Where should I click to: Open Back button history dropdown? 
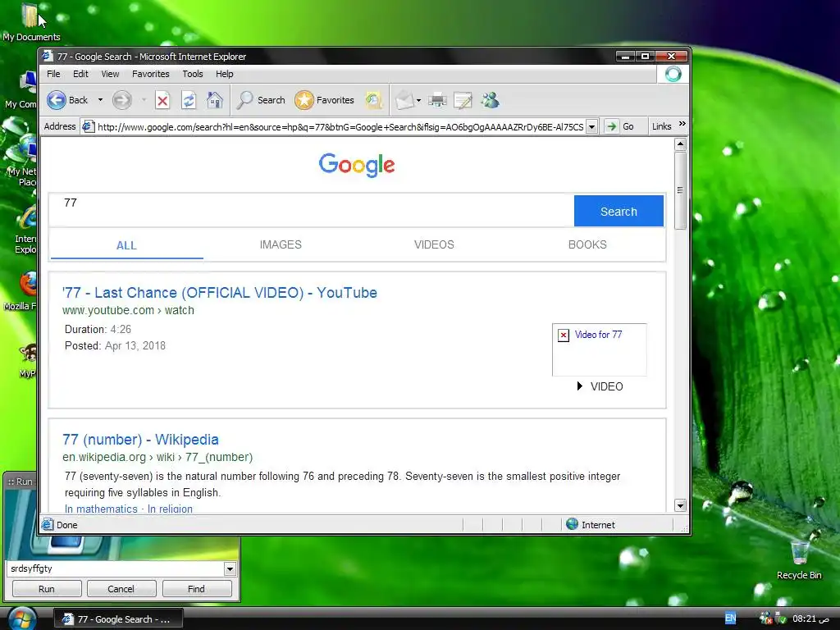pos(100,100)
